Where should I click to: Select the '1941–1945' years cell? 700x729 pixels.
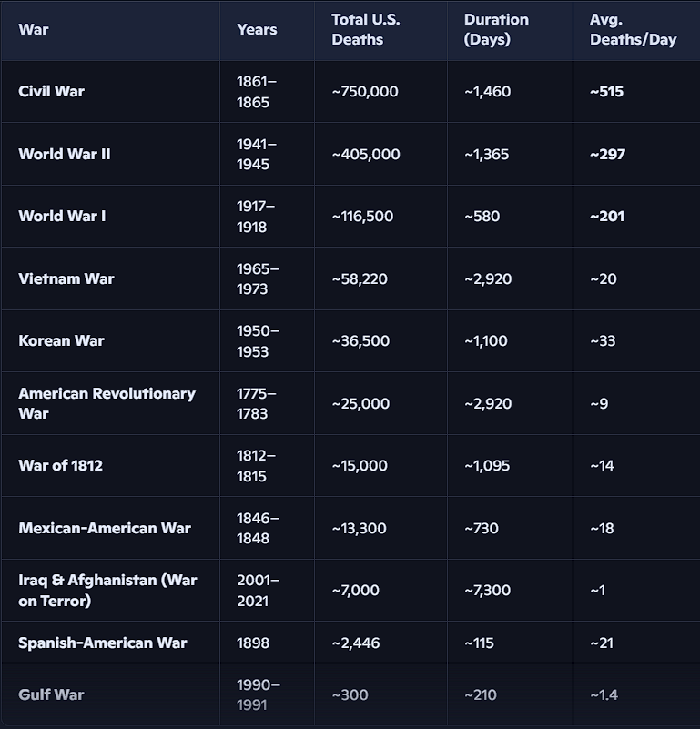coord(257,154)
